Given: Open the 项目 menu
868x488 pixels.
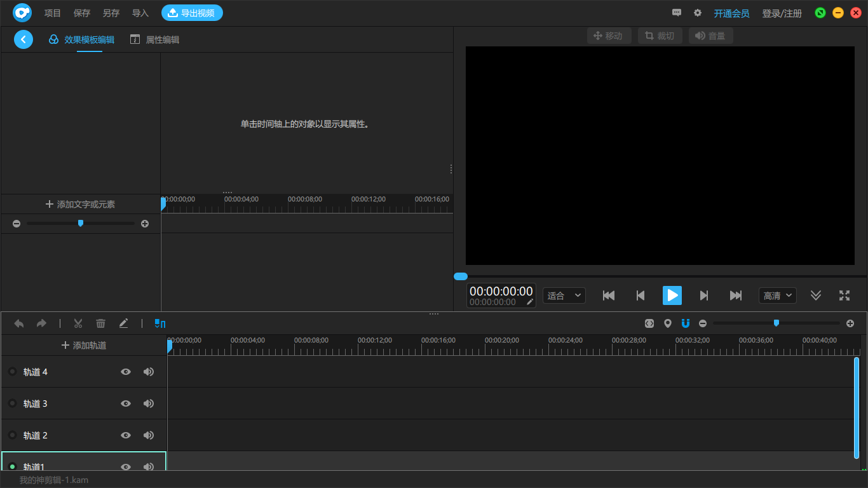Looking at the screenshot, I should (53, 13).
